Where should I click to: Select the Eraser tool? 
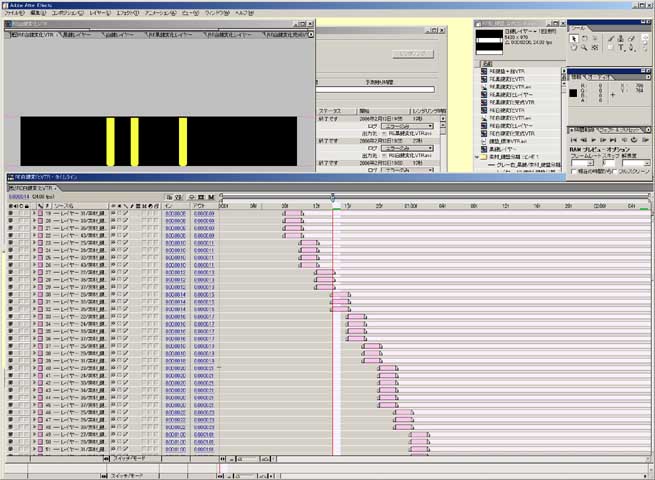click(631, 38)
